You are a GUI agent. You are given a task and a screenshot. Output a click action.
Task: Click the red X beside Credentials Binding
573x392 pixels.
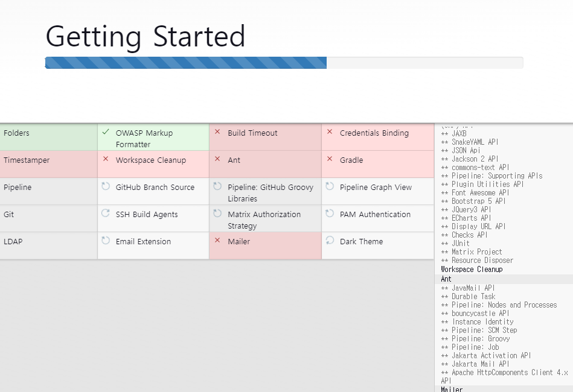[x=330, y=131]
